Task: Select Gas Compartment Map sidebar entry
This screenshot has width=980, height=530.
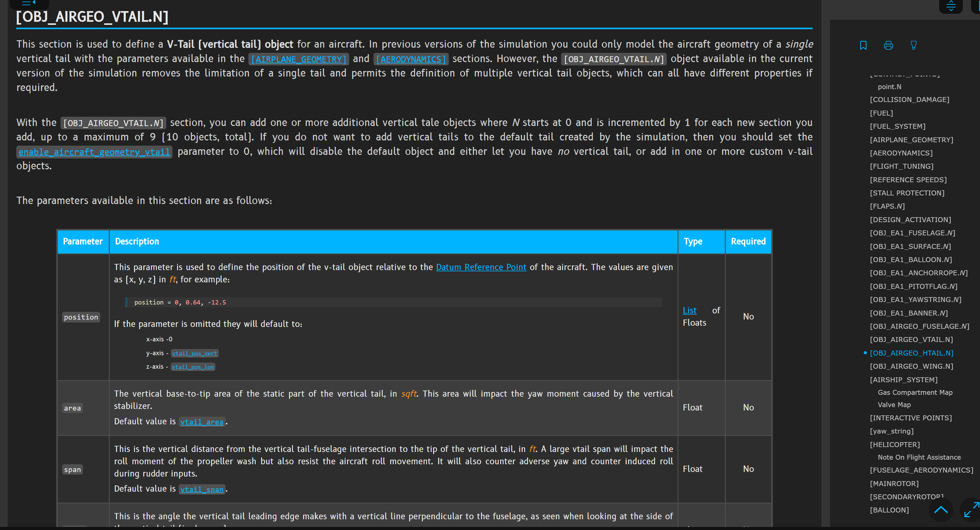Action: (915, 392)
